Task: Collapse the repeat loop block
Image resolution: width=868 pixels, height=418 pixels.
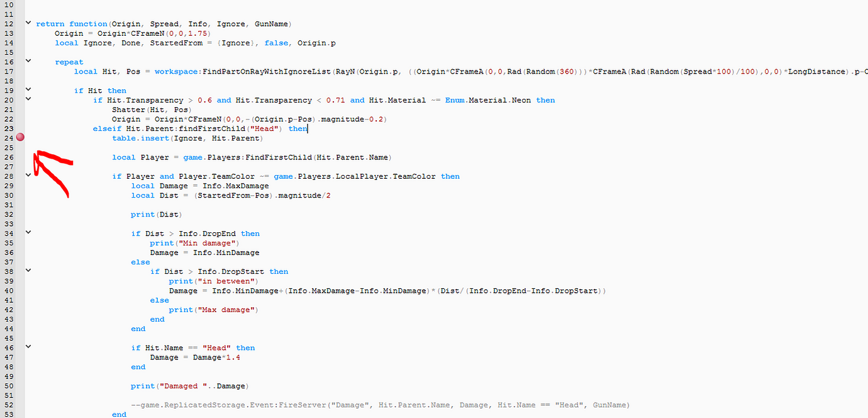Action: click(x=28, y=62)
